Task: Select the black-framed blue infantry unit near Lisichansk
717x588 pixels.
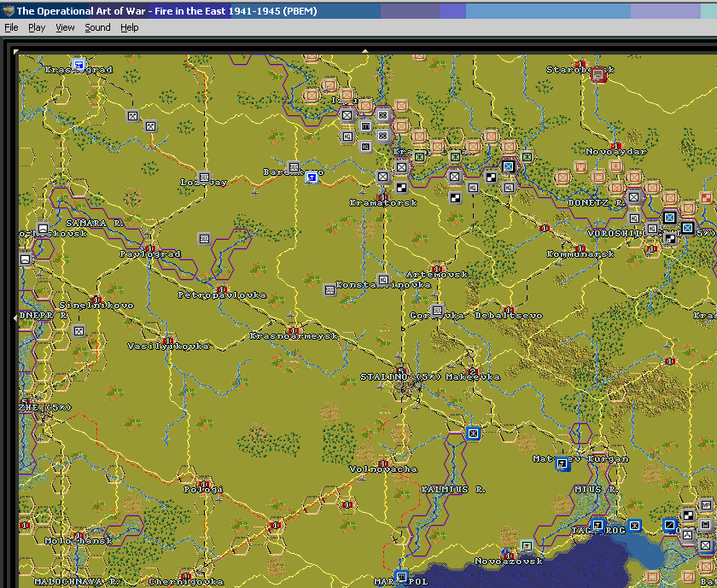Action: click(x=509, y=166)
